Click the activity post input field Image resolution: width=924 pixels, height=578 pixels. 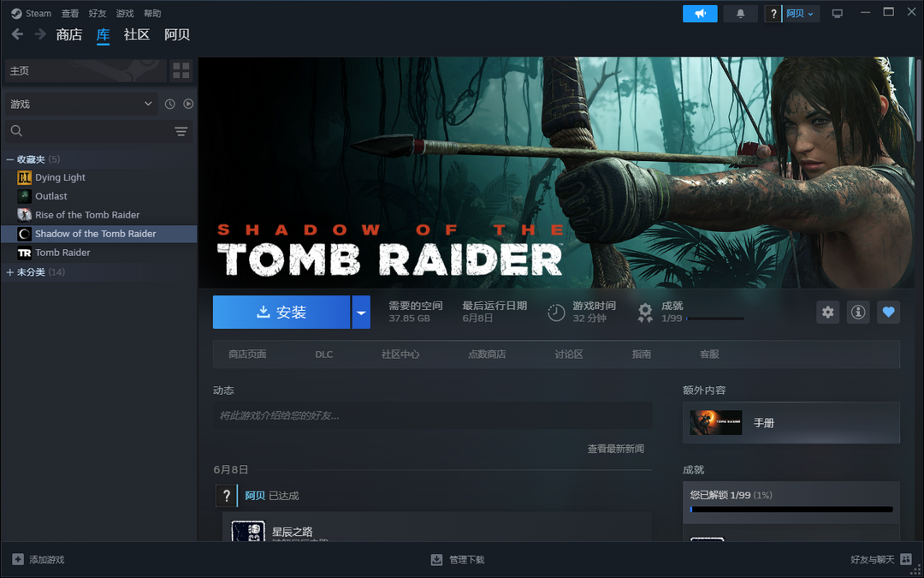[x=433, y=415]
